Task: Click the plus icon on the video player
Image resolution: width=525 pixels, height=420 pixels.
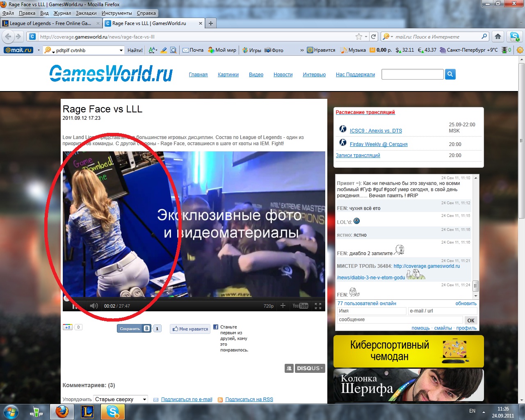Action: pos(283,306)
